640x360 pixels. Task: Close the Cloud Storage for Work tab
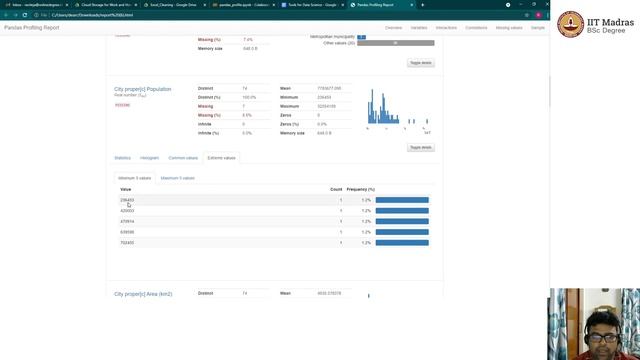coord(136,5)
